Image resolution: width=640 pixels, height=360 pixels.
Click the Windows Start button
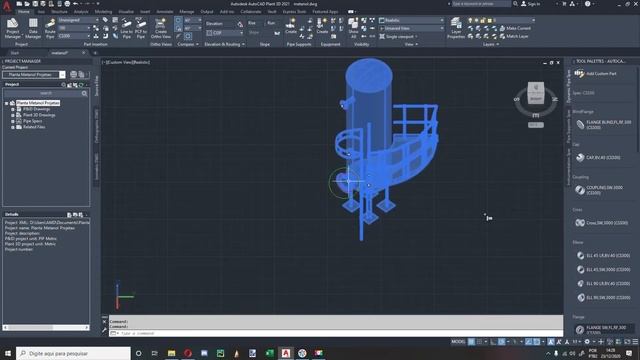click(8, 353)
